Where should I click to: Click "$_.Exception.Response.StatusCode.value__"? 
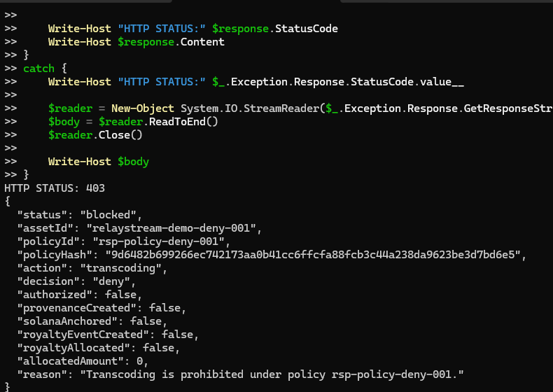[338, 82]
